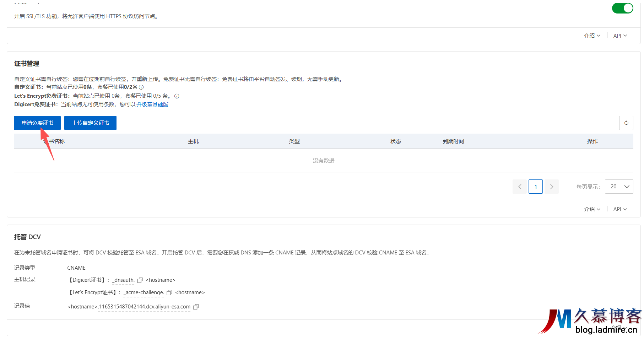Click the 申请免费证书 button
This screenshot has width=644, height=339.
[x=37, y=123]
